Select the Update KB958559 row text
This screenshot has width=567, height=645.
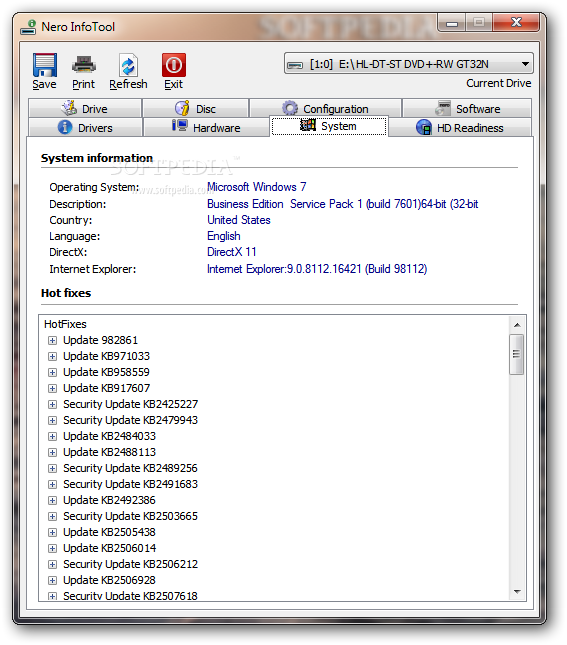(106, 372)
